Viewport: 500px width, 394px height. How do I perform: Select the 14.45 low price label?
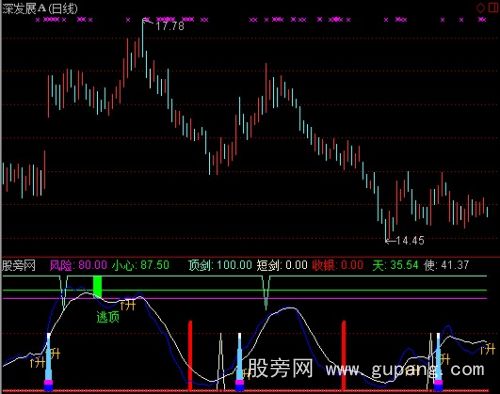(410, 240)
